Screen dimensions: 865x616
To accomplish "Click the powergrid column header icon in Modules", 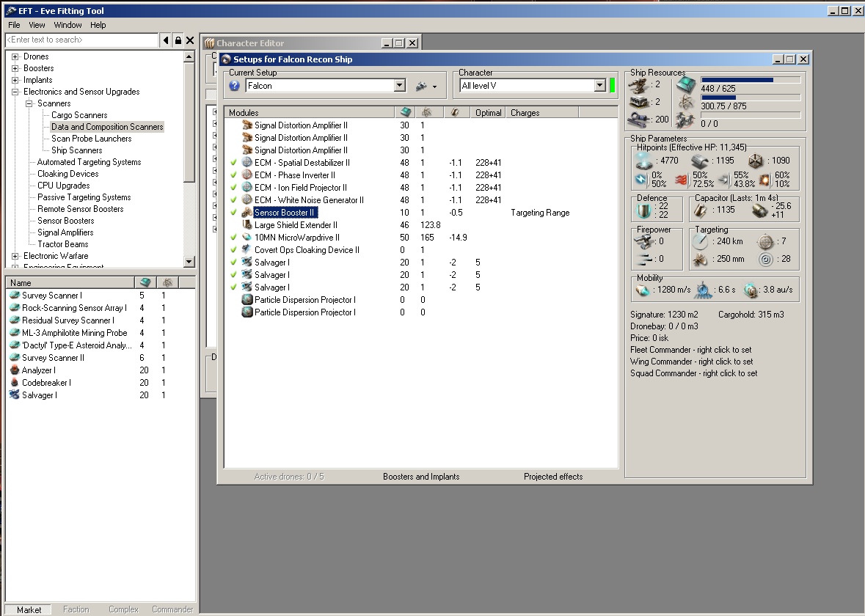I will pos(426,112).
